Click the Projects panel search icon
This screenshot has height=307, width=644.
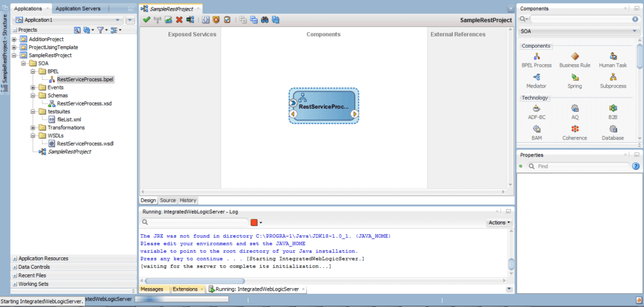tap(77, 30)
